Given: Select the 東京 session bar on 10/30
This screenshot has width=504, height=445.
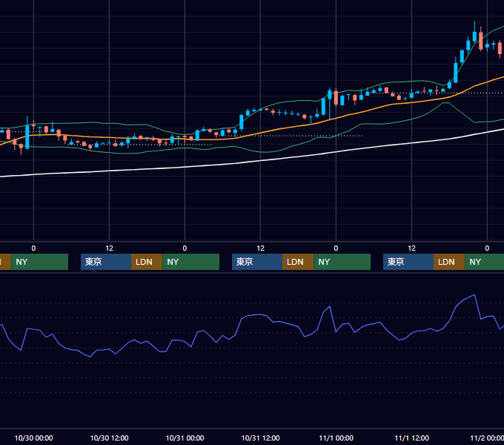Looking at the screenshot, I should 106,262.
